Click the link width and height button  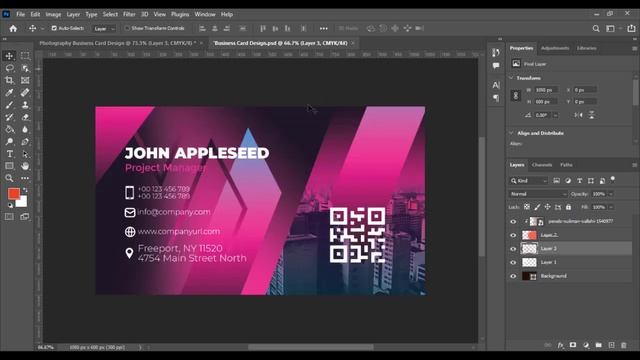click(x=516, y=96)
